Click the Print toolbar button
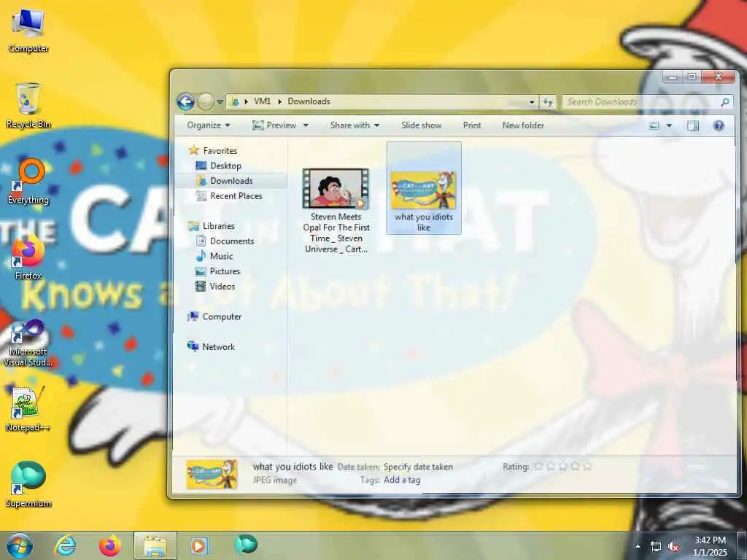The image size is (747, 560). (x=472, y=125)
